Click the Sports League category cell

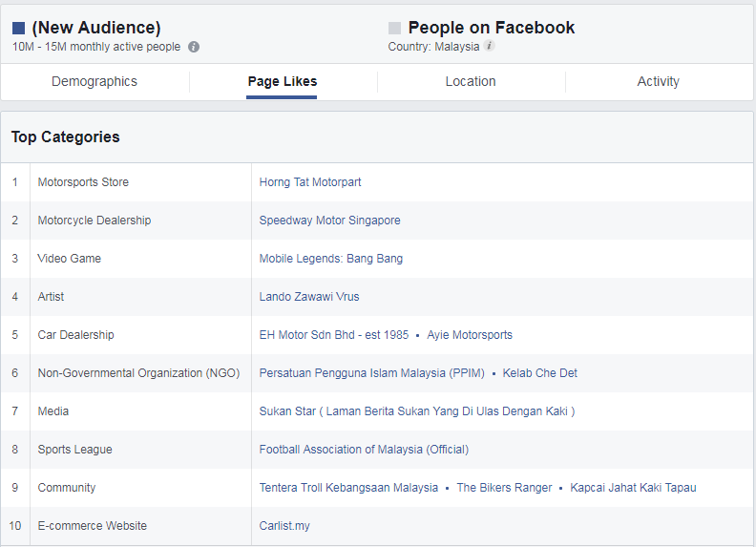click(140, 450)
